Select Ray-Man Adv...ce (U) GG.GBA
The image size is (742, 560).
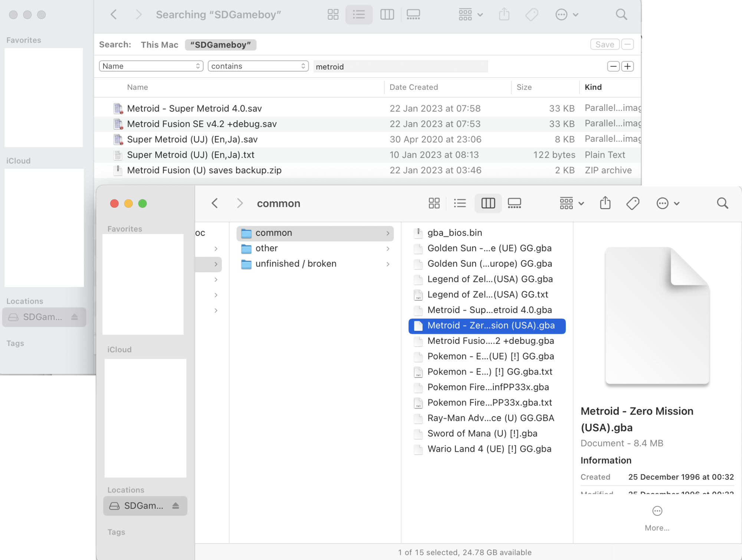click(x=487, y=418)
